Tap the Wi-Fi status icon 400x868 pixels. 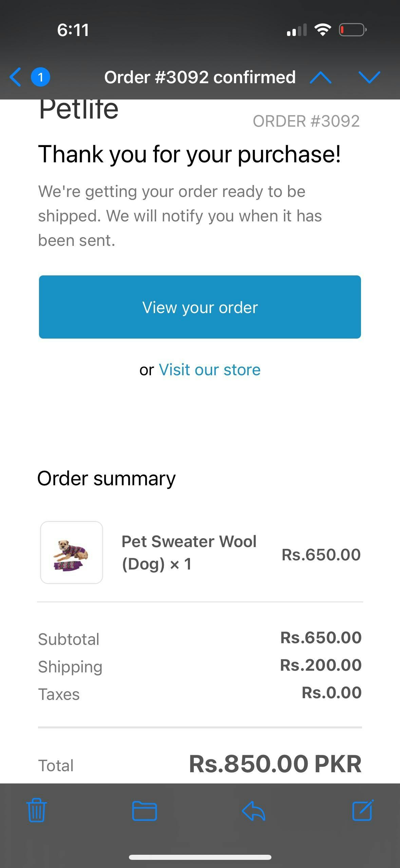pos(323,30)
